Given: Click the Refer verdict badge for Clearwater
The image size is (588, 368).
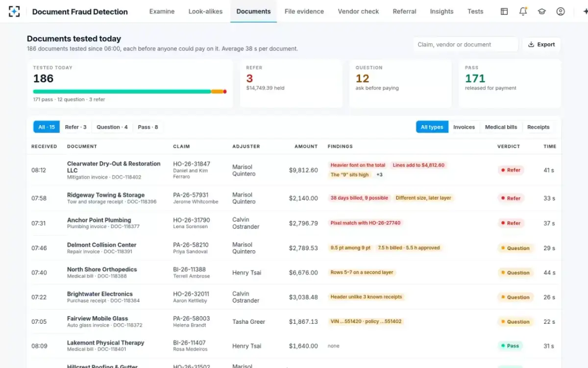Looking at the screenshot, I should coord(511,170).
